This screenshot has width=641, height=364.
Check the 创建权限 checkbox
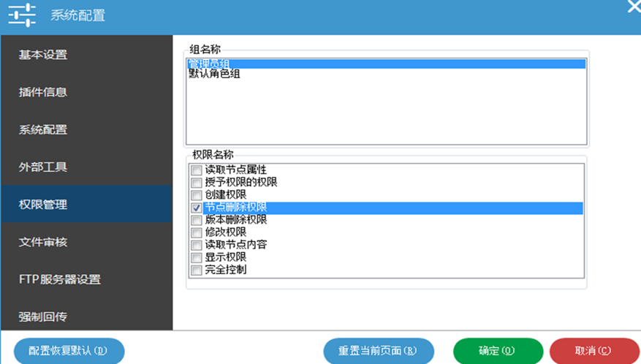pyautogui.click(x=196, y=194)
